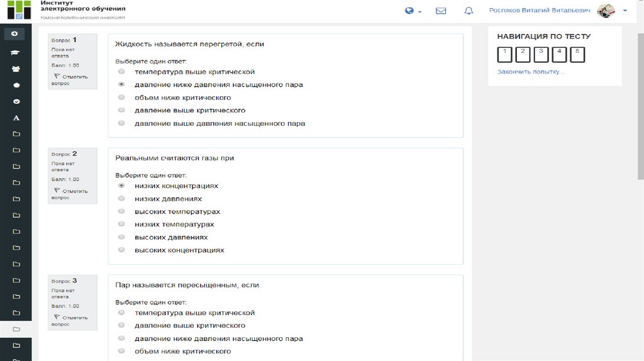Select Q1 answer давление выше критического
The image size is (644, 361).
pos(121,110)
